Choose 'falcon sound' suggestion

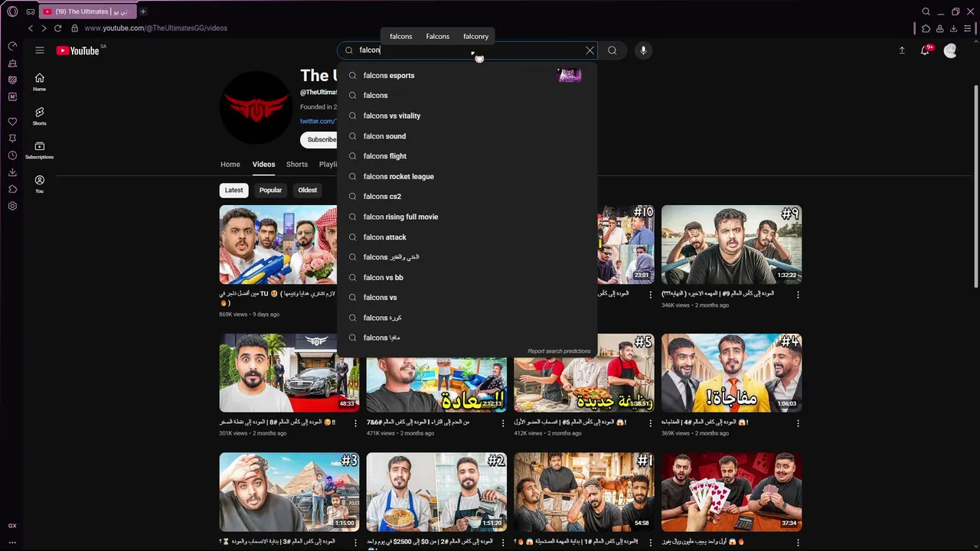[467, 136]
